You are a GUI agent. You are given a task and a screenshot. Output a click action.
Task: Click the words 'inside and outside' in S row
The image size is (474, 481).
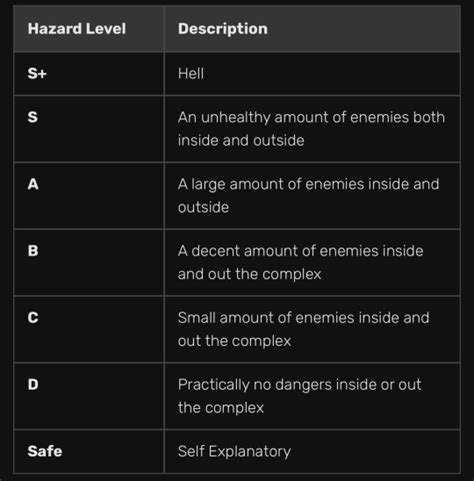(x=241, y=140)
